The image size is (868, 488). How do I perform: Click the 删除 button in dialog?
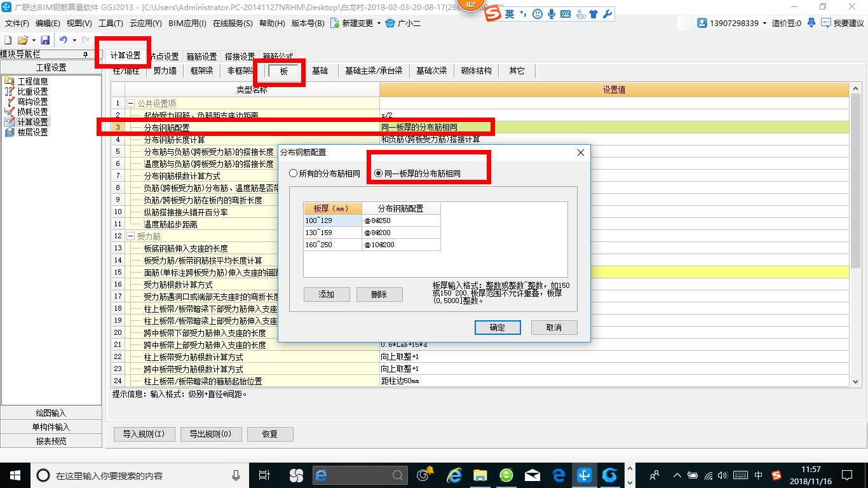coord(379,294)
